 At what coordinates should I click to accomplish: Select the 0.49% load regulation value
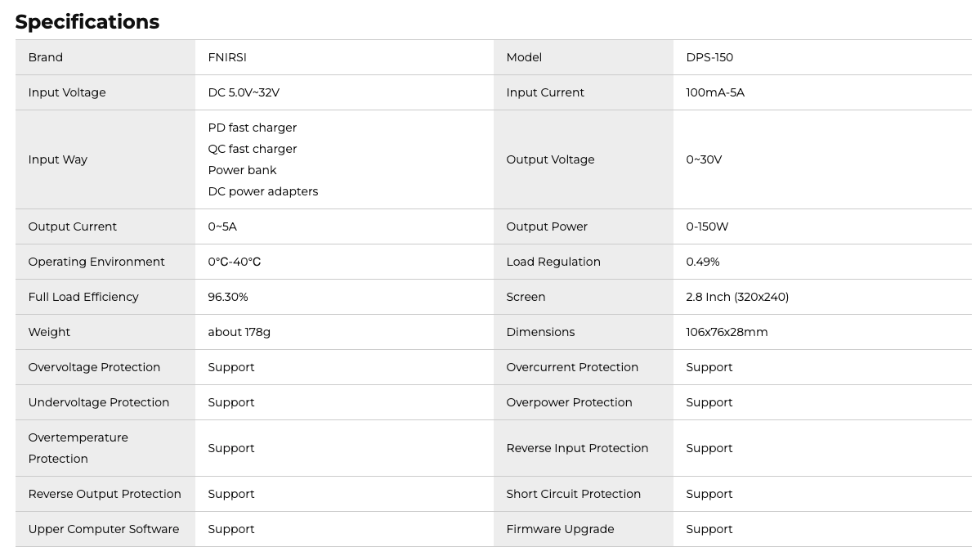[703, 262]
